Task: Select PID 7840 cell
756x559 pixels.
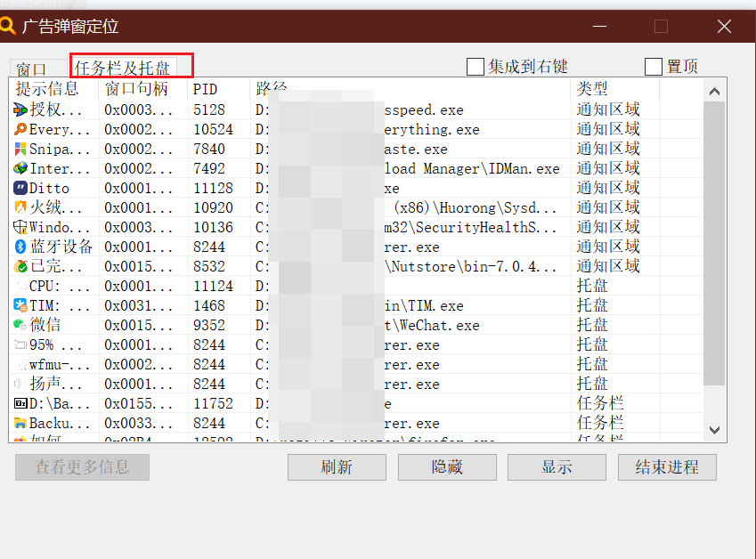Action: click(209, 149)
